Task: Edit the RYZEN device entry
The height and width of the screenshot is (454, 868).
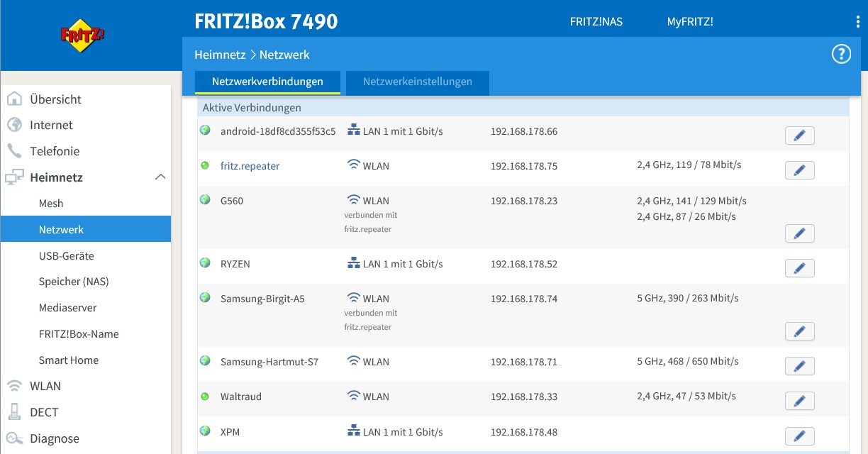Action: coord(800,268)
